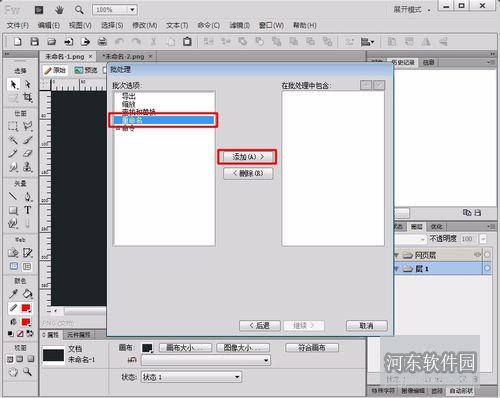Viewport: 500px width, 398px height.
Task: Open the 修改(M) menu
Action: tap(145, 25)
